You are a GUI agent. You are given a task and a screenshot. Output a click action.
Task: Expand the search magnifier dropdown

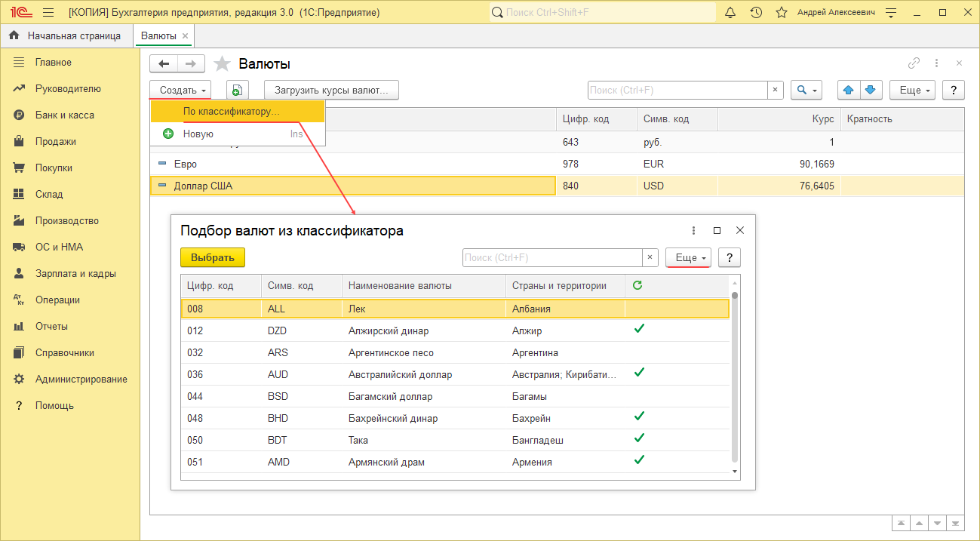click(807, 90)
